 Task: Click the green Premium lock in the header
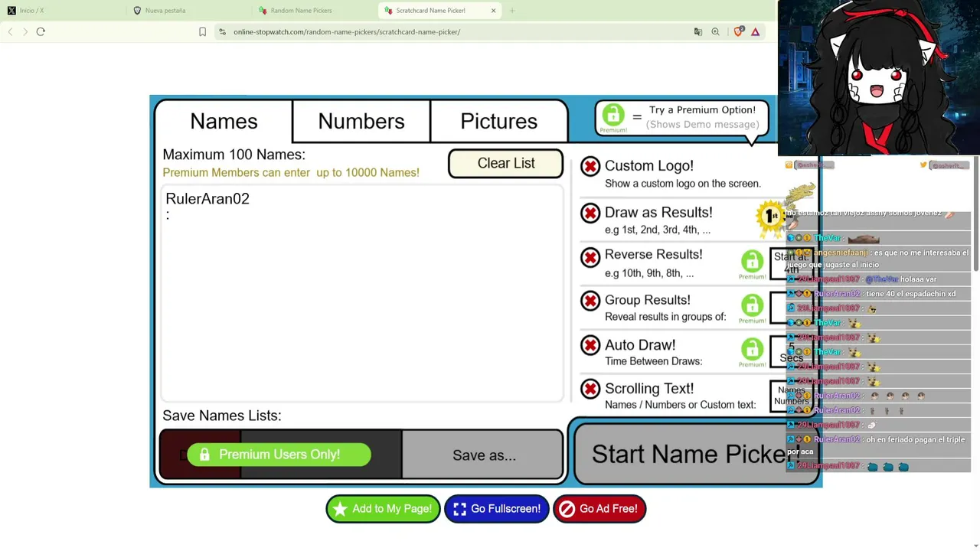coord(612,118)
